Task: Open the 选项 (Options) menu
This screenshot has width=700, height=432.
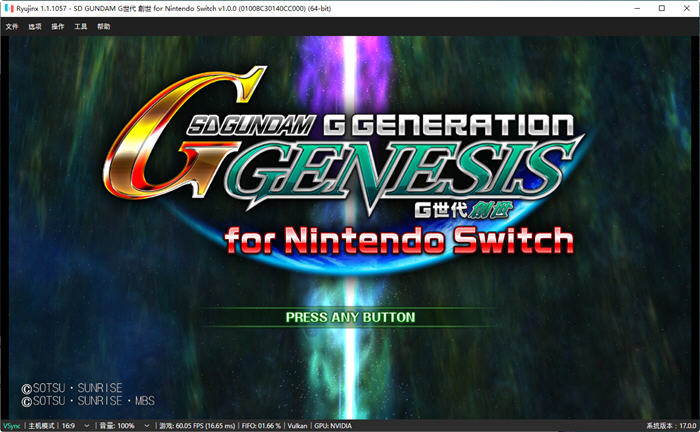Action: (35, 27)
